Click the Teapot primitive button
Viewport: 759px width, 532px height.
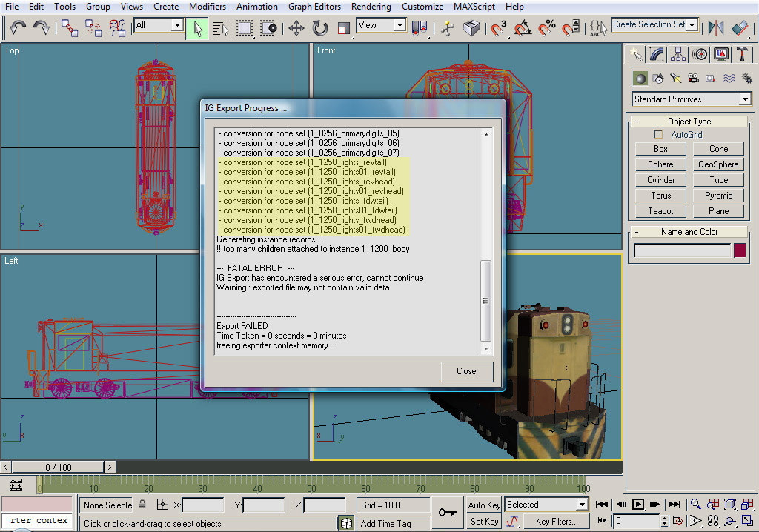click(x=660, y=211)
